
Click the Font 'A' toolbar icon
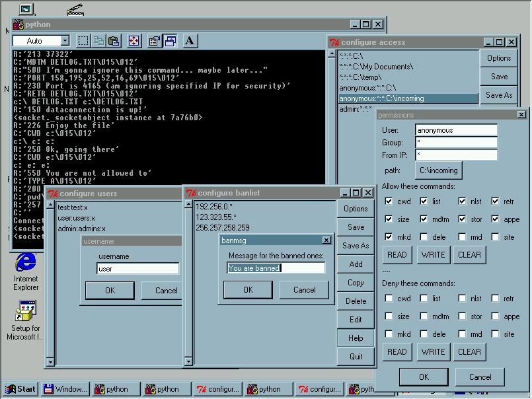point(190,41)
